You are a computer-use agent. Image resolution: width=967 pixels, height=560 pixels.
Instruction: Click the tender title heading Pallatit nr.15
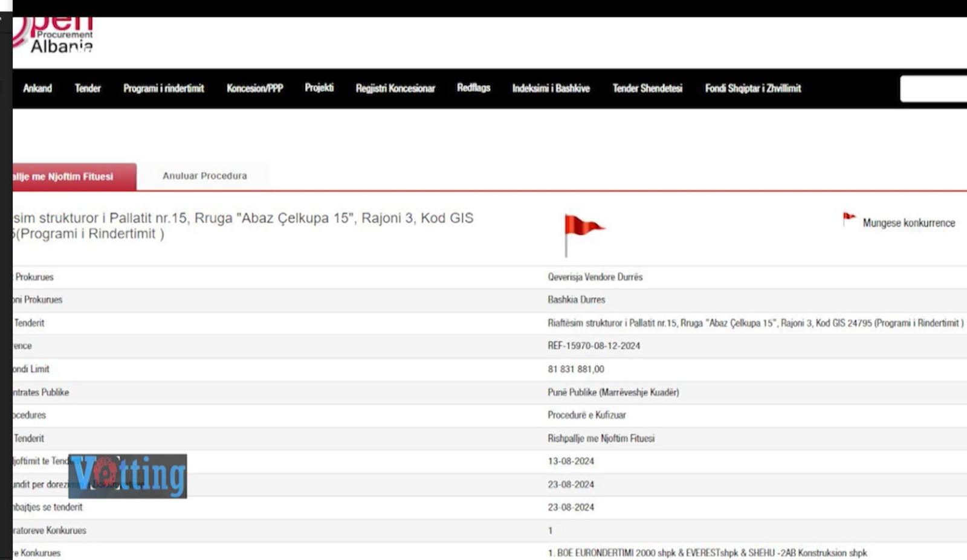tap(243, 226)
